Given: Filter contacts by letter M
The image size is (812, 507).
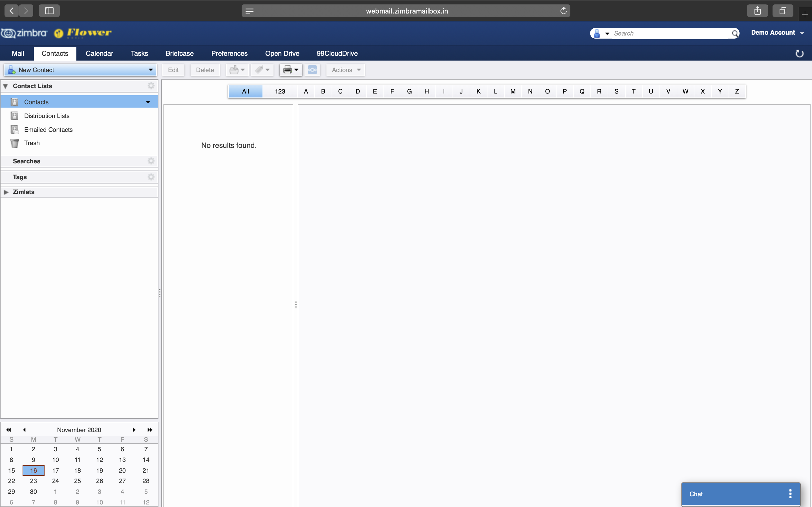Looking at the screenshot, I should click(513, 91).
